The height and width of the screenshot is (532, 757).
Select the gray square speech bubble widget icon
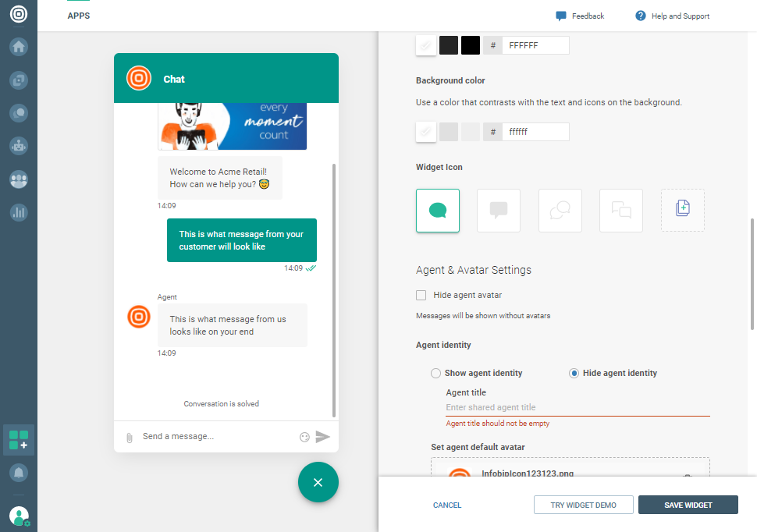click(x=499, y=211)
